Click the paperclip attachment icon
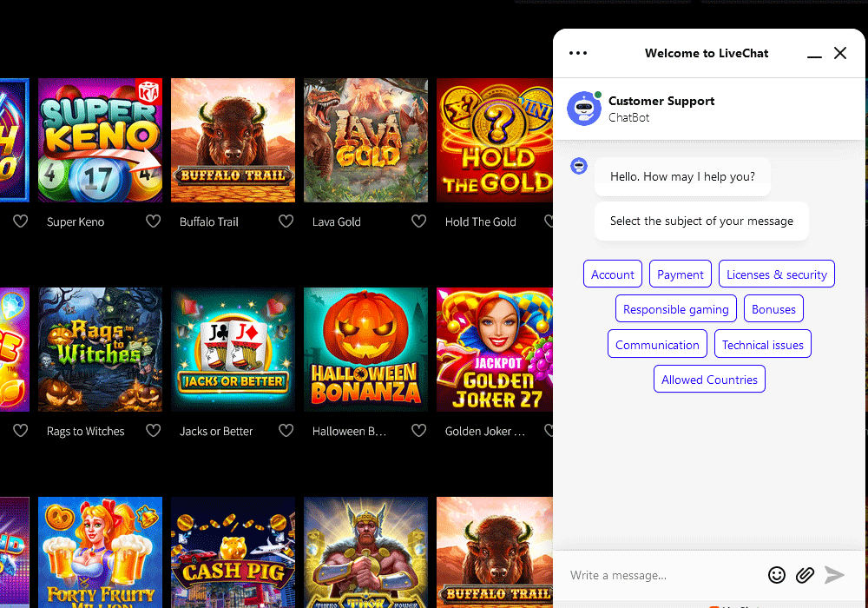The width and height of the screenshot is (868, 608). coord(805,575)
